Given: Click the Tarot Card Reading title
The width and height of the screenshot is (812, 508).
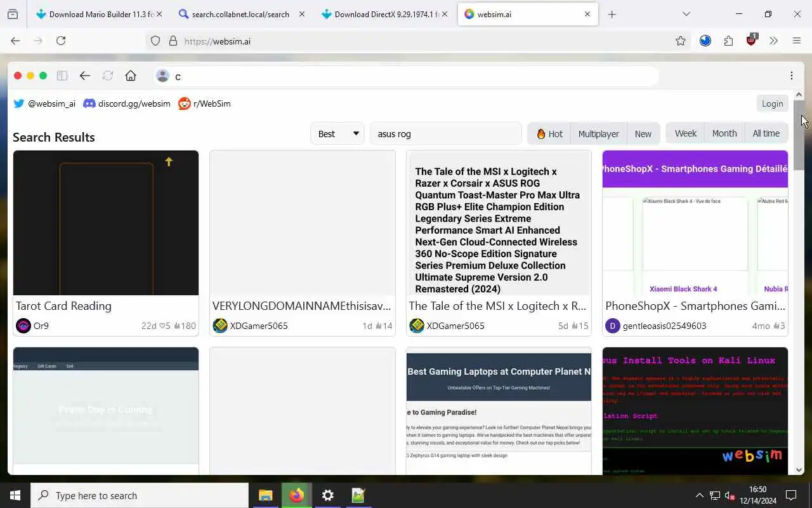Looking at the screenshot, I should 63,306.
